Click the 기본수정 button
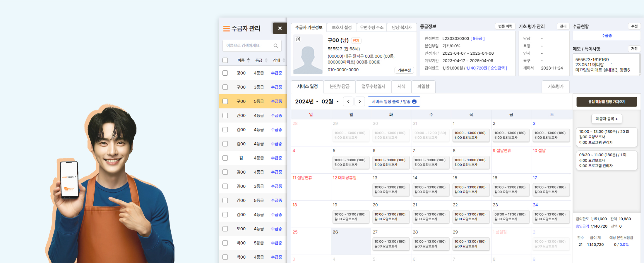This screenshot has height=263, width=644. 404,70
